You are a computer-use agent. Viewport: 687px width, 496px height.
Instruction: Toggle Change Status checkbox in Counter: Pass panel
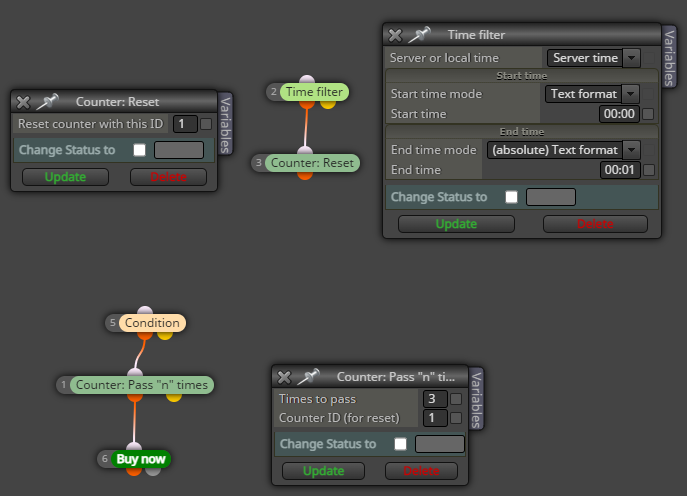tap(400, 444)
